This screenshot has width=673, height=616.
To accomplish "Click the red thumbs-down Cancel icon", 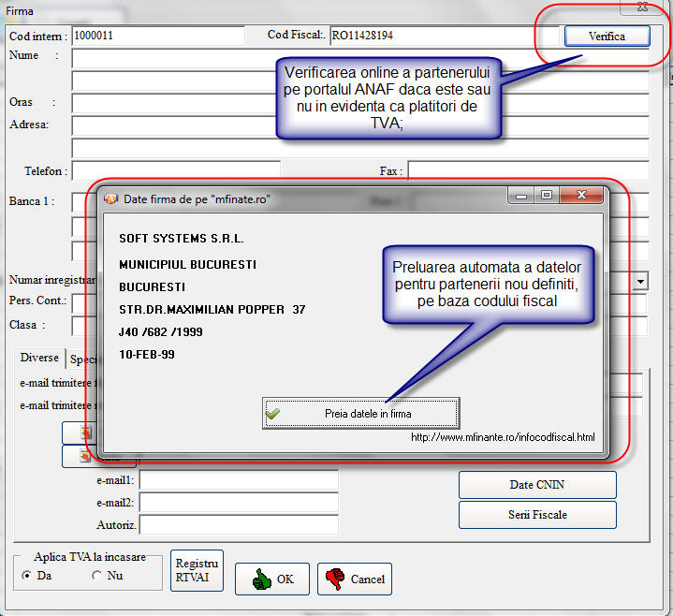I will (332, 579).
